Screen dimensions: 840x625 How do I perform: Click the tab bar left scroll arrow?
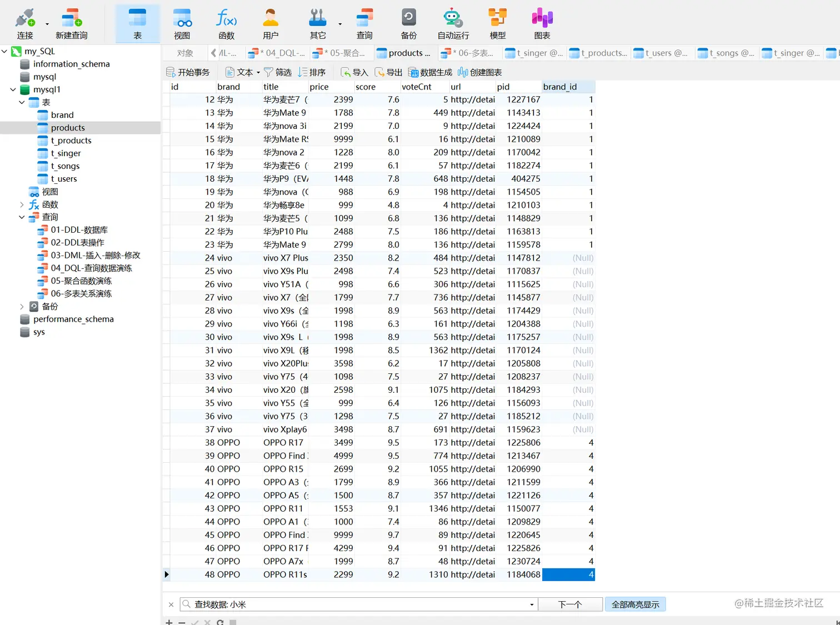[213, 53]
